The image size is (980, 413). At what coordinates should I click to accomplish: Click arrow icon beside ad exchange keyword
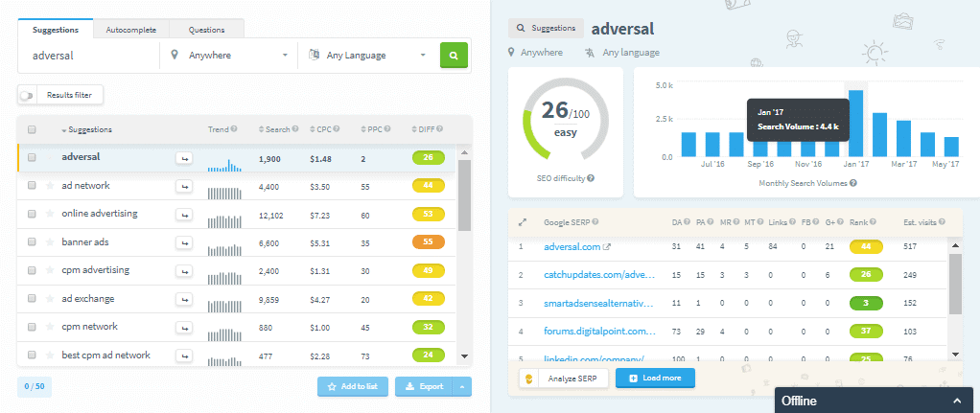pyautogui.click(x=184, y=299)
